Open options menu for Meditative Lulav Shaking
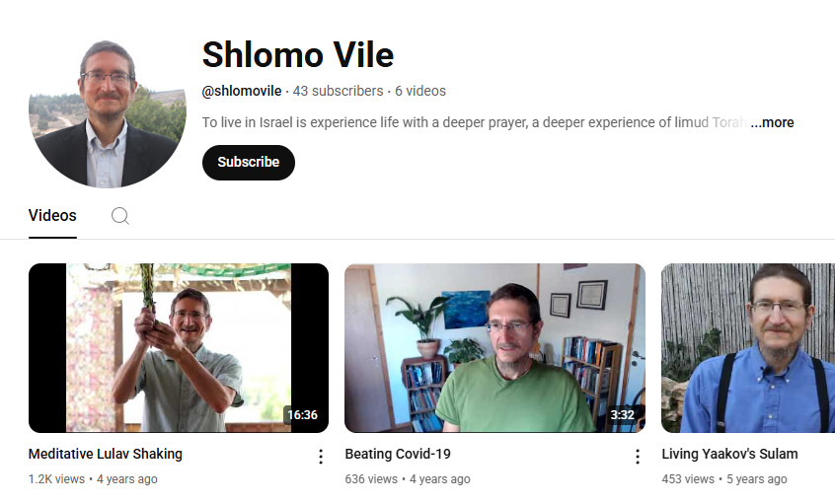 click(x=321, y=456)
